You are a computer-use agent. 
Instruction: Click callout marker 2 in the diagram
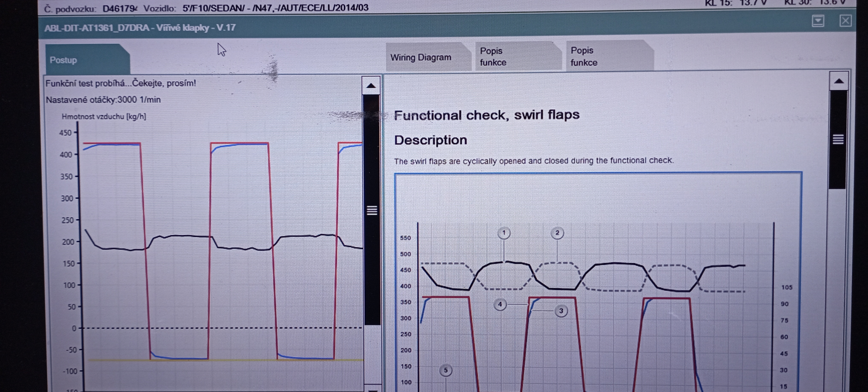tap(557, 233)
